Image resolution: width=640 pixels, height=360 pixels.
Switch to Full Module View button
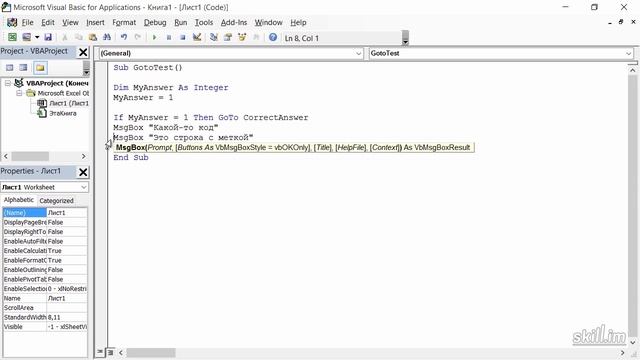click(110, 352)
